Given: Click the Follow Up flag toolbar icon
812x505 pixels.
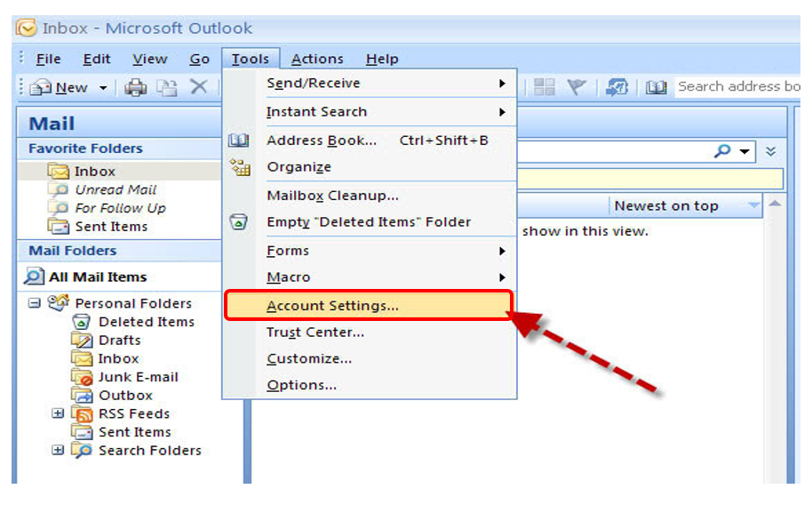Looking at the screenshot, I should click(577, 86).
